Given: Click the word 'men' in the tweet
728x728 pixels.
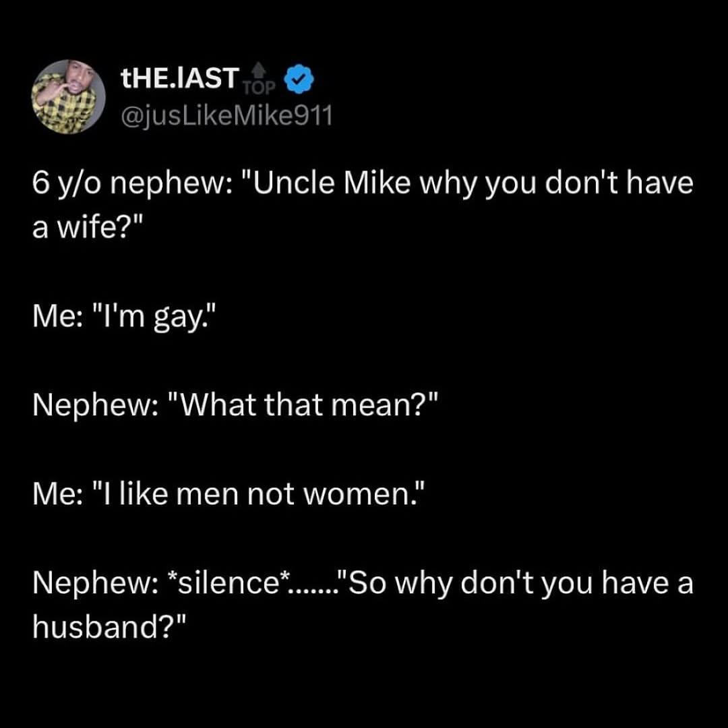Looking at the screenshot, I should 206,495.
